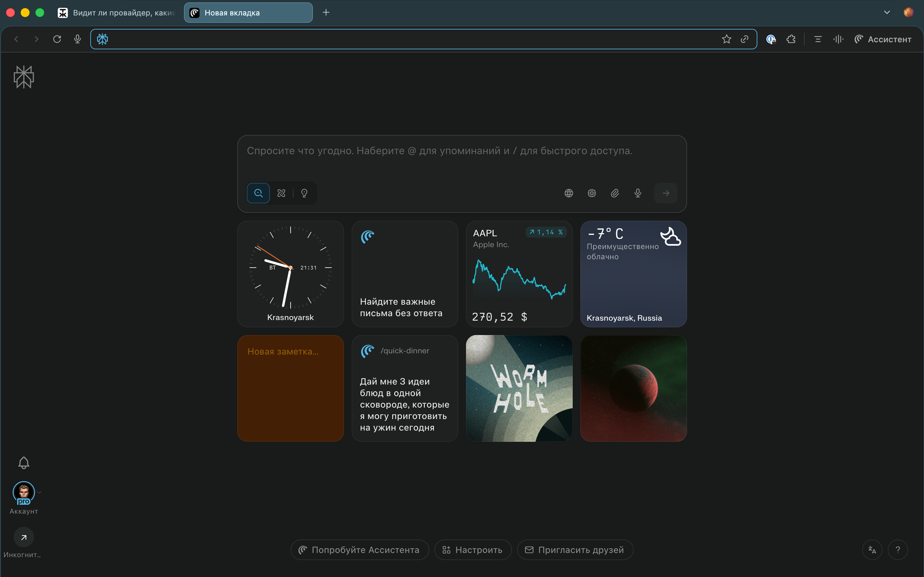Open the notifications bell in the sidebar

pos(24,463)
